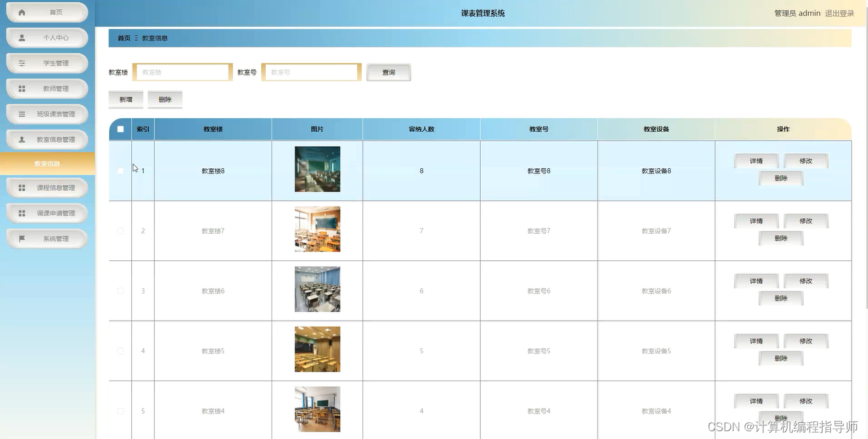This screenshot has width=868, height=439.
Task: Click 修改 for 教室楼8 row
Action: click(x=806, y=161)
